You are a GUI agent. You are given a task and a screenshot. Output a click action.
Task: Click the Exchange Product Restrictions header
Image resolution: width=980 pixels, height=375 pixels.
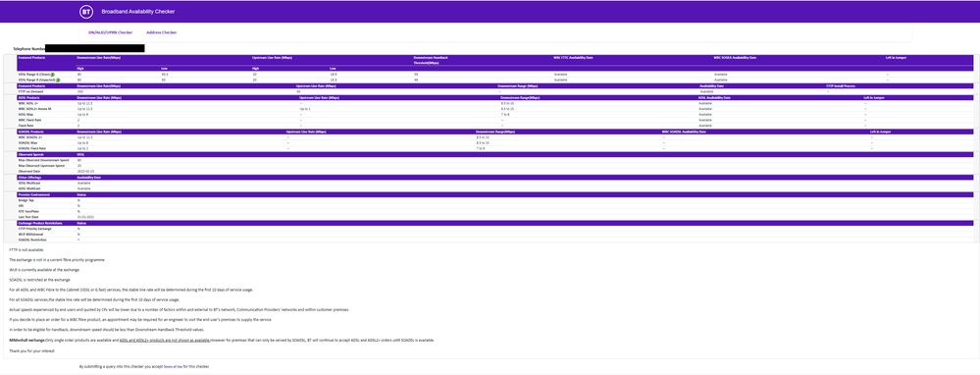(40, 223)
